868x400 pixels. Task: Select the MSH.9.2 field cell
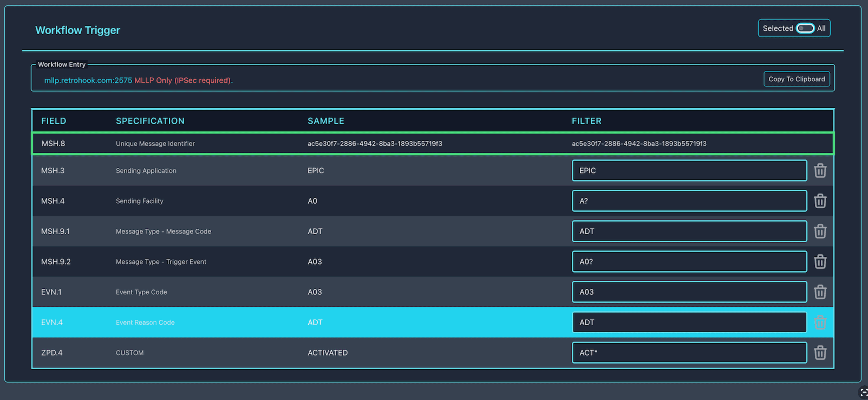click(56, 262)
